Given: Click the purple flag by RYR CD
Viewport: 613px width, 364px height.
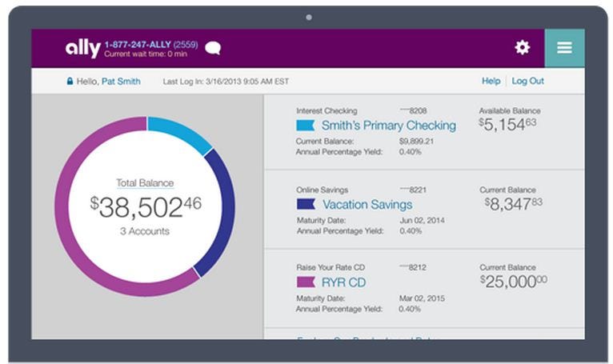Looking at the screenshot, I should (x=306, y=282).
